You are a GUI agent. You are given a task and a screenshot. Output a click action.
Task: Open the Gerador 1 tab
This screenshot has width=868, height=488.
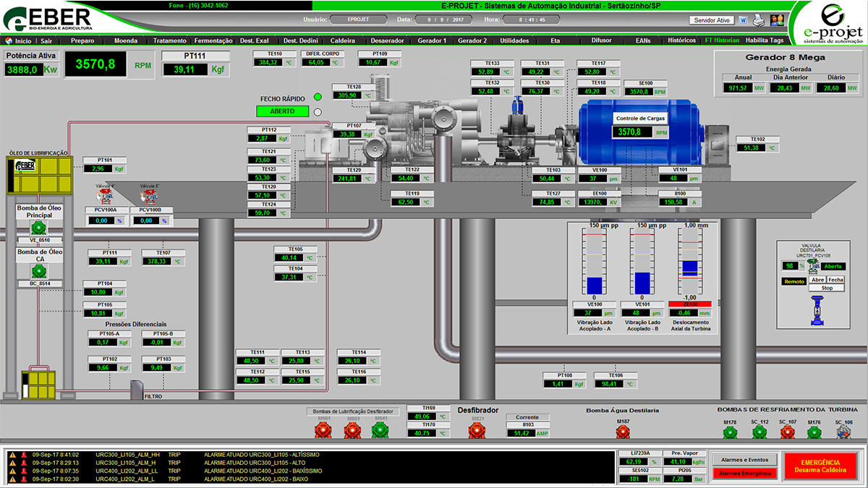tap(433, 40)
